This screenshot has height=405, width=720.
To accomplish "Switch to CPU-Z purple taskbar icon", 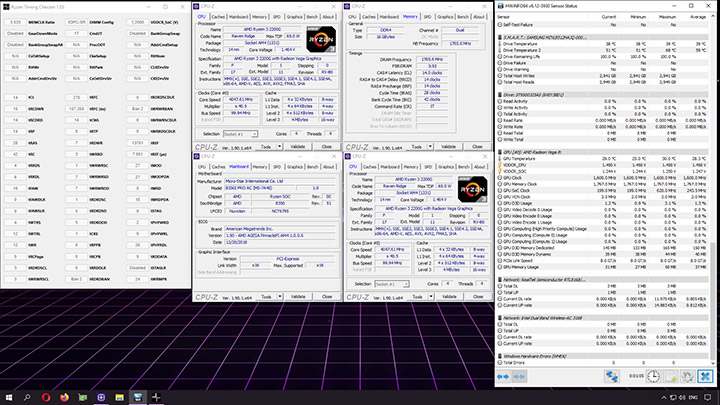I will tap(101, 397).
